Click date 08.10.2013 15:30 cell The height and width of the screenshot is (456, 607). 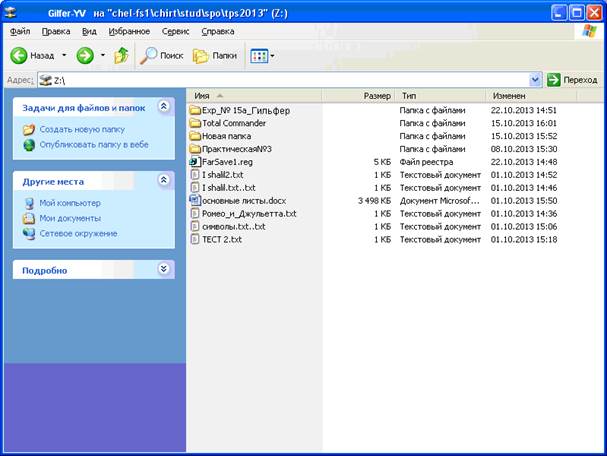pos(524,149)
